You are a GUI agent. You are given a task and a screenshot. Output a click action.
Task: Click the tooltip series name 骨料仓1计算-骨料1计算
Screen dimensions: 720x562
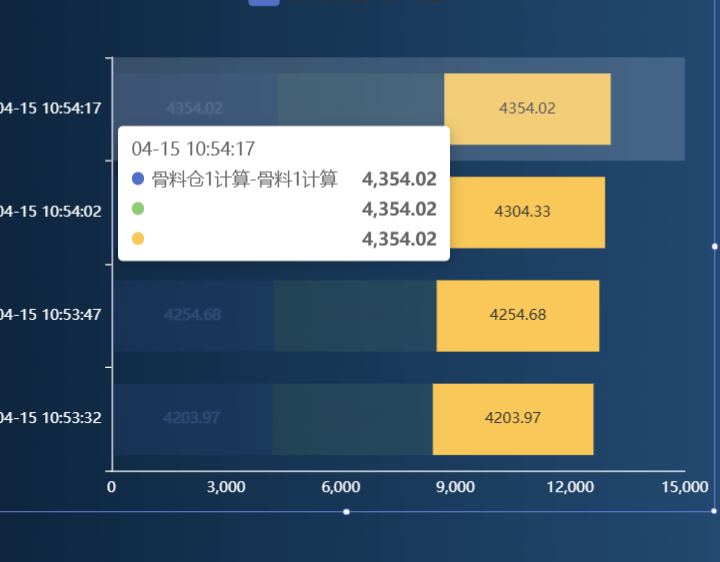[x=245, y=180]
